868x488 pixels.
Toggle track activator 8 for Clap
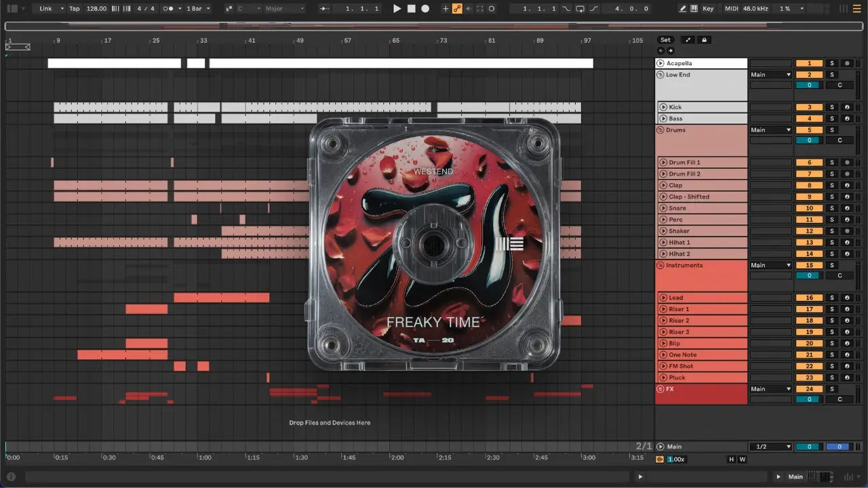click(x=809, y=185)
